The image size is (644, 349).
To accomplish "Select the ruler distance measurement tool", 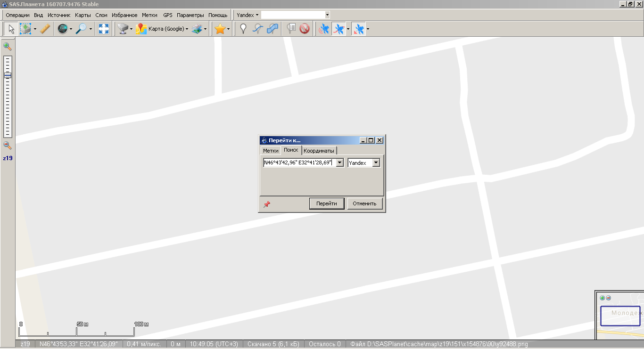I will click(45, 29).
